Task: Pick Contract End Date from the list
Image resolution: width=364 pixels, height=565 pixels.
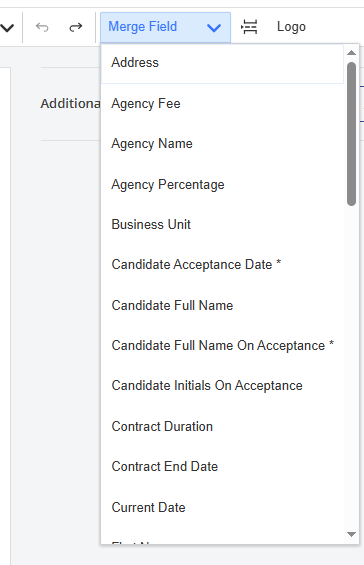Action: coord(222,467)
